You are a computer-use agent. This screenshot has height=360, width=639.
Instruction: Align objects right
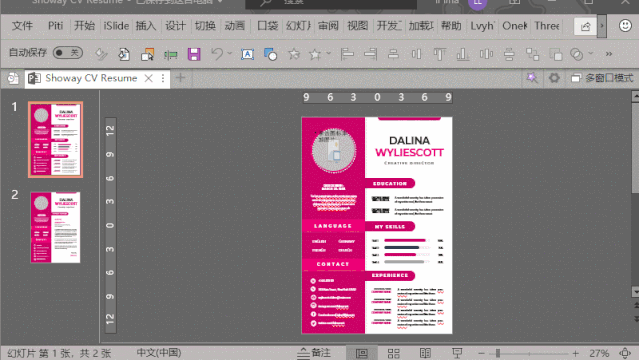pyautogui.click(x=370, y=54)
